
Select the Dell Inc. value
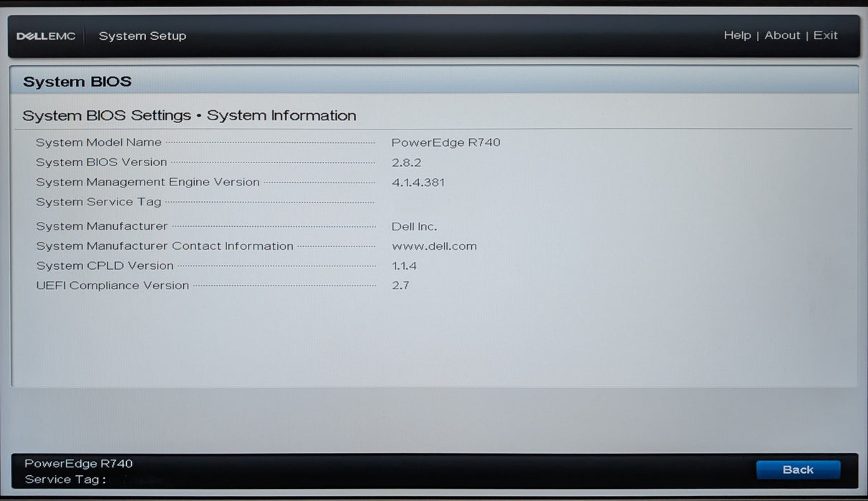tap(414, 226)
